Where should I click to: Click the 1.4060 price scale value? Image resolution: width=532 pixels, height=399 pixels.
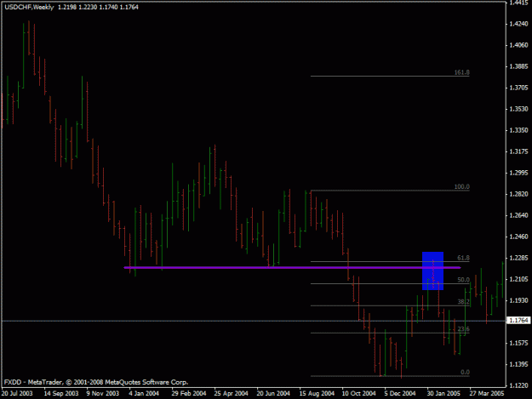click(518, 45)
